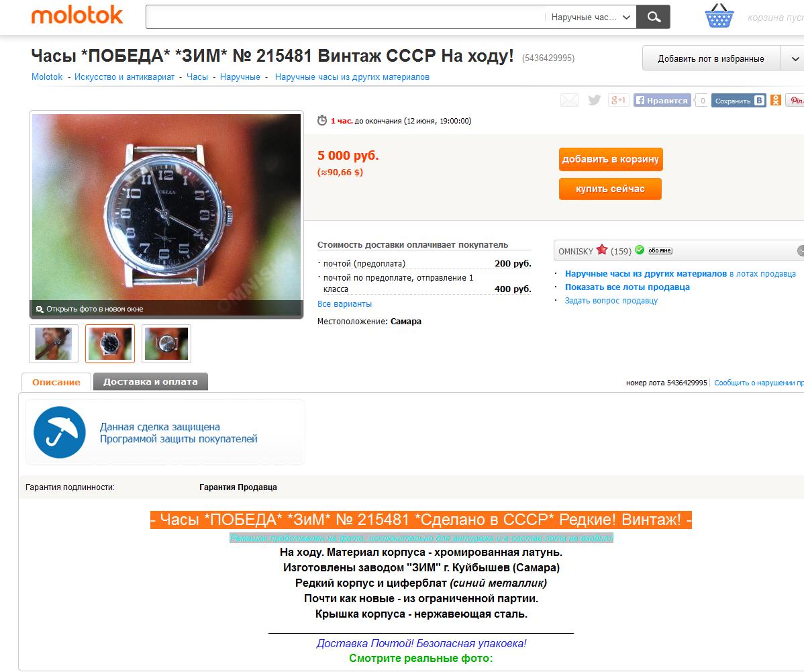Image resolution: width=804 pixels, height=672 pixels.
Task: Save to VK with Сохранить button
Action: [x=738, y=101]
